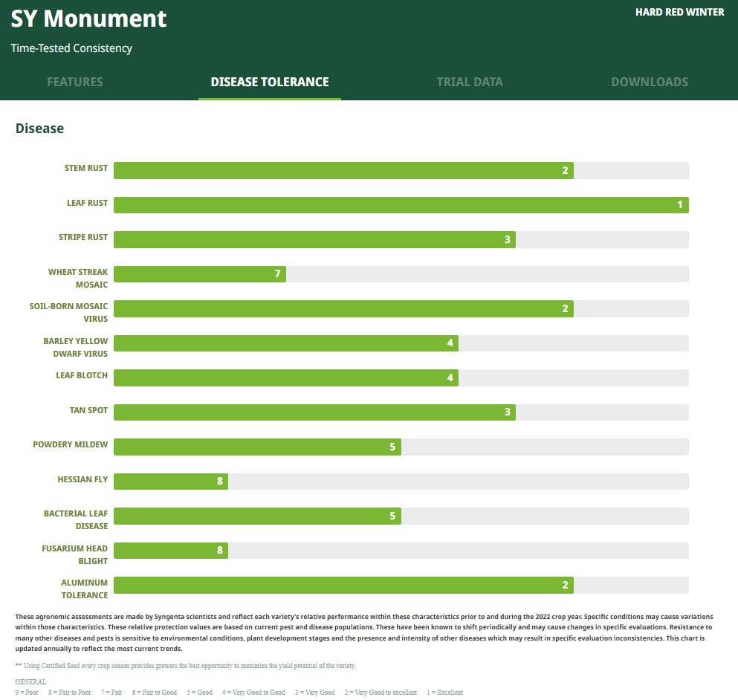This screenshot has height=700, width=738.
Task: Select the Disease Tolerance tab
Action: [x=270, y=82]
